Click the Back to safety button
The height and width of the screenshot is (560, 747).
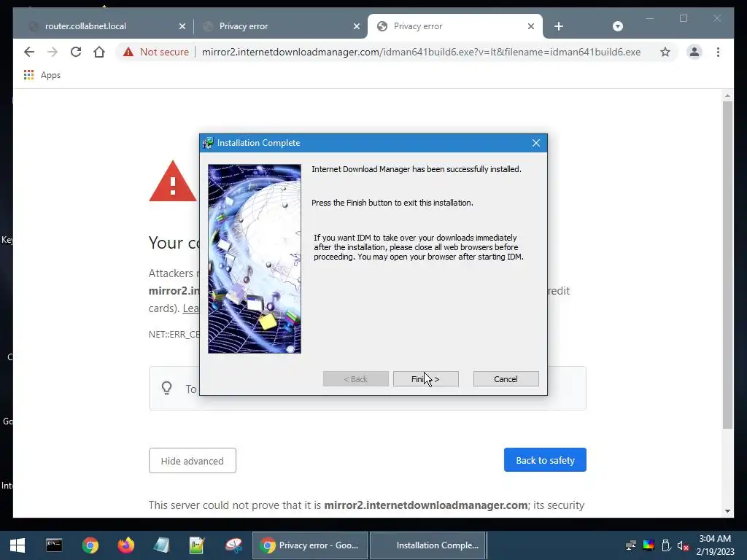point(545,460)
